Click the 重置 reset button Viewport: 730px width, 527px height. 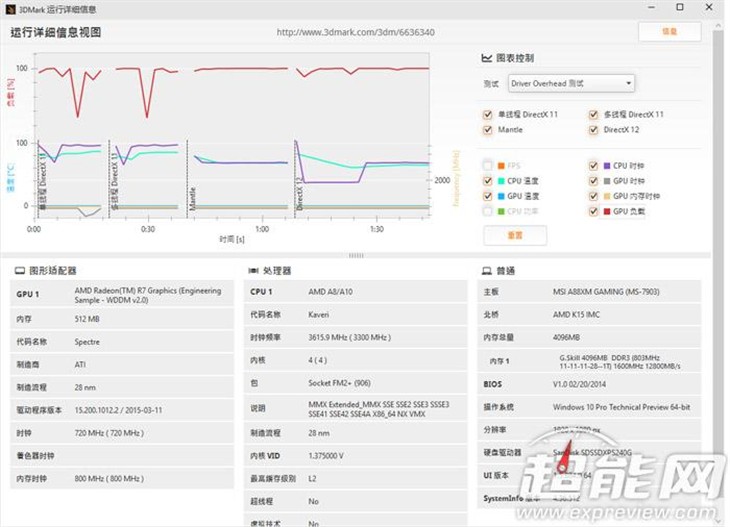coord(515,235)
